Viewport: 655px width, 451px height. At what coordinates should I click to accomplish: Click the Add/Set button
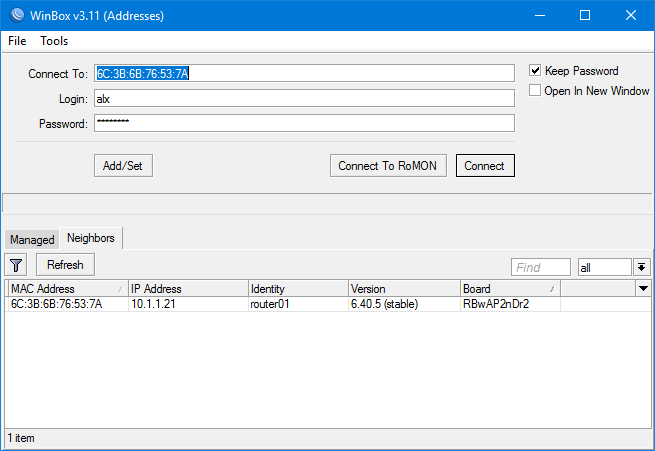point(123,166)
